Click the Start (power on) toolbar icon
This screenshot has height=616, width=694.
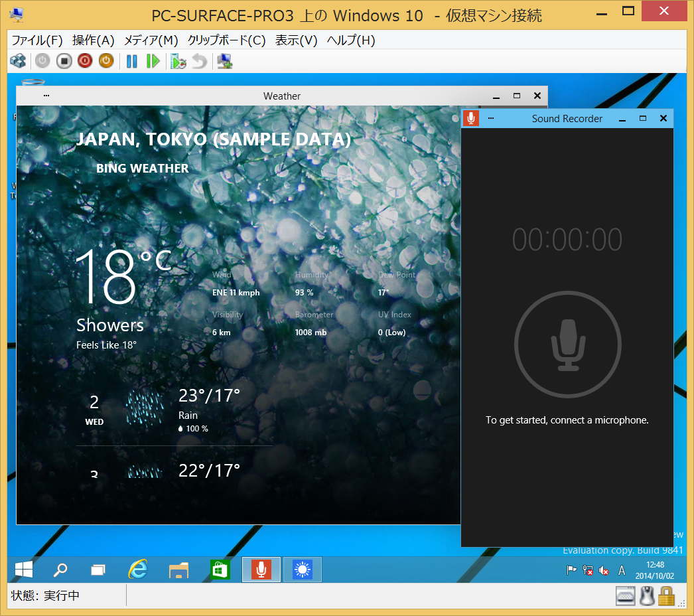tap(42, 61)
